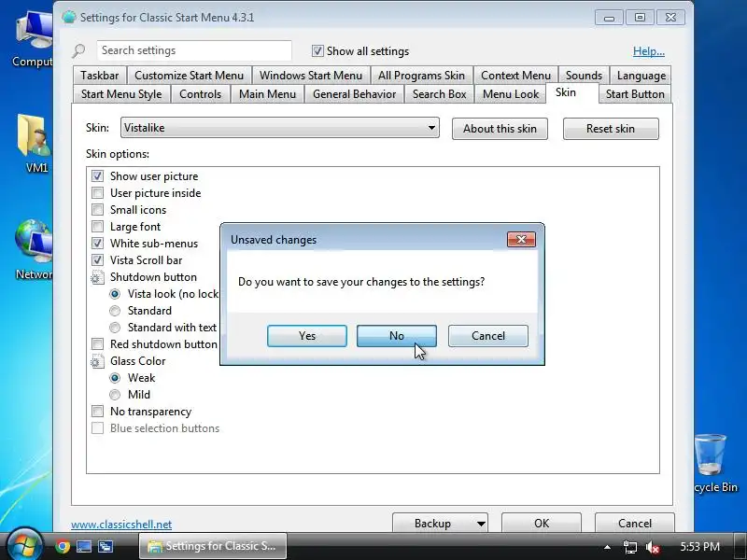747x560 pixels.
Task: Click About this skin button
Action: click(500, 129)
